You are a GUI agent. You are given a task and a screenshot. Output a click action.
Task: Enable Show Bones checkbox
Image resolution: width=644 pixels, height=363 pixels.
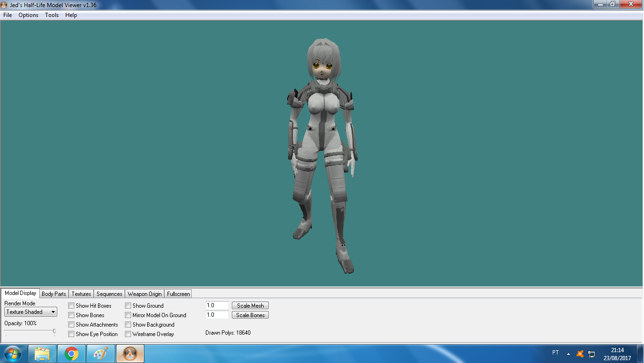tap(71, 315)
